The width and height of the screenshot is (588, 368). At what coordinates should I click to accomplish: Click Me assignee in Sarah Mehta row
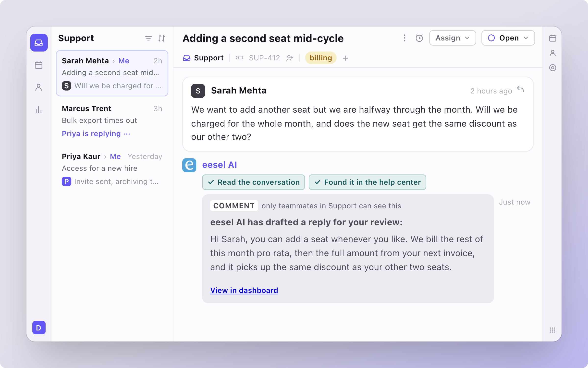[124, 61]
